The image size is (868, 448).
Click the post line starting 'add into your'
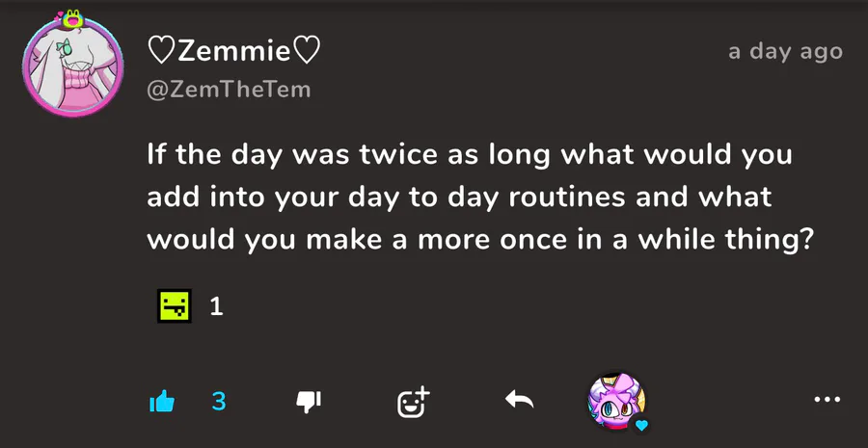pos(459,198)
